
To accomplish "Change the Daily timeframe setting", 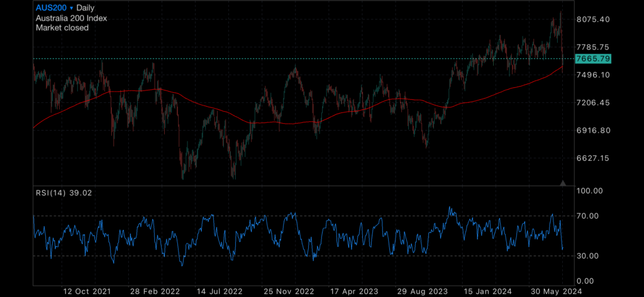I will [86, 8].
